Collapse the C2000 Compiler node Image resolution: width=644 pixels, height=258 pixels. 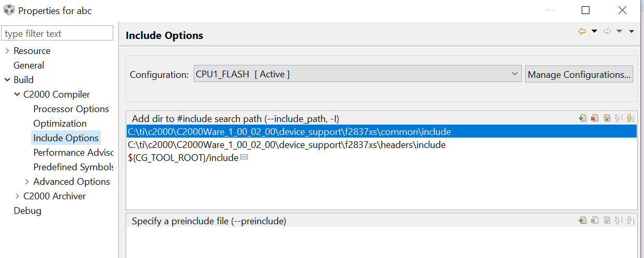click(18, 94)
